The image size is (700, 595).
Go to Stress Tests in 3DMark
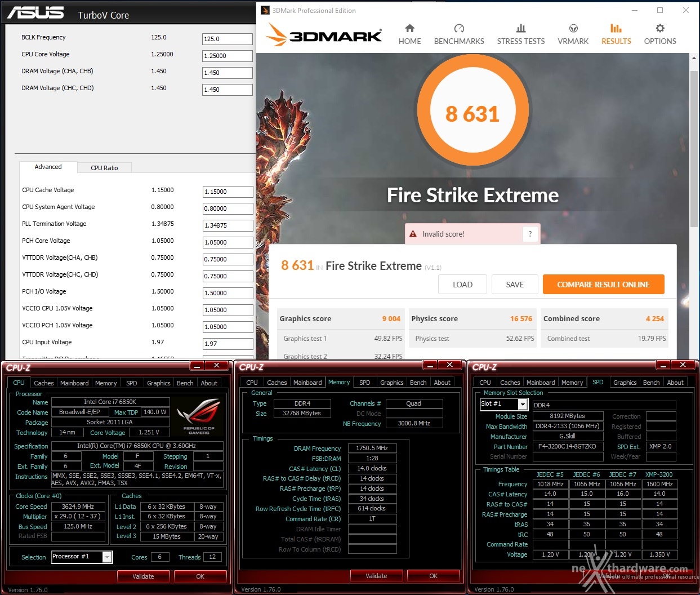[521, 34]
